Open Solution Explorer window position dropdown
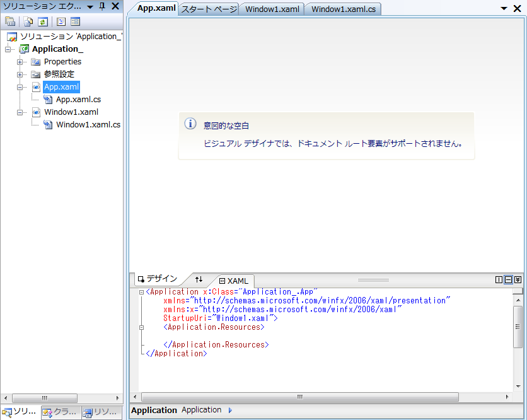This screenshot has height=420, width=527. click(x=90, y=7)
